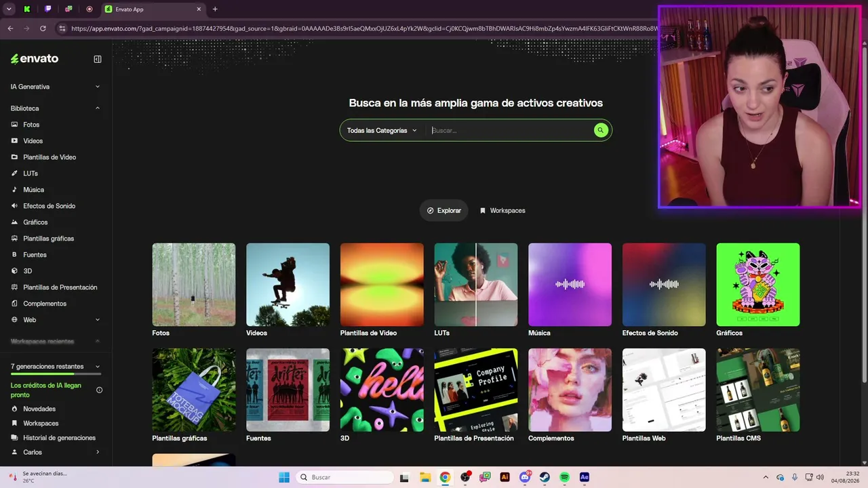Click the Windows taskbar Buscar search box
Viewport: 868px width, 488px height.
click(x=344, y=477)
